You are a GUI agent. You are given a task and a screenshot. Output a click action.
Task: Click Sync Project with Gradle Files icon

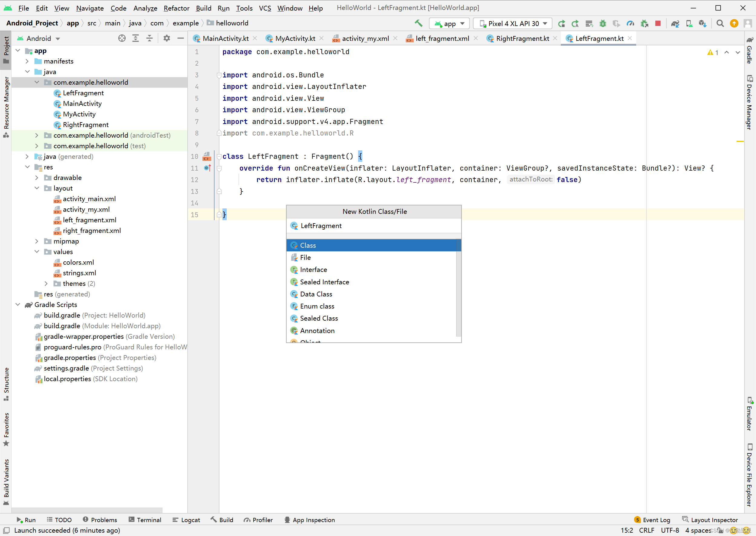(675, 23)
